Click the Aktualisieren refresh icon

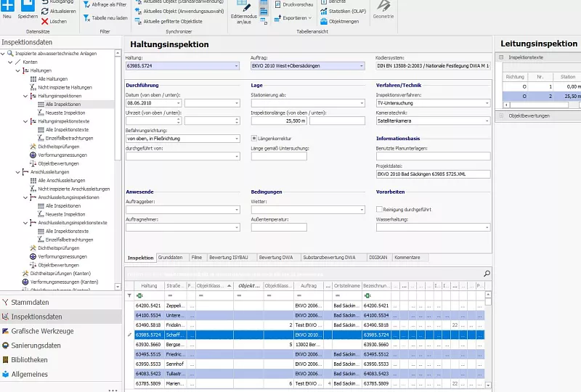tap(45, 12)
